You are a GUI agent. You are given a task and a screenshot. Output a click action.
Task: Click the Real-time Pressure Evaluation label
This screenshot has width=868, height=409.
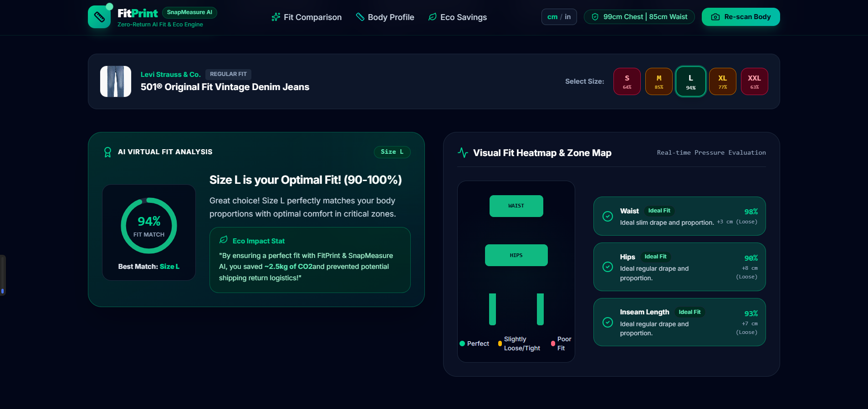click(711, 153)
